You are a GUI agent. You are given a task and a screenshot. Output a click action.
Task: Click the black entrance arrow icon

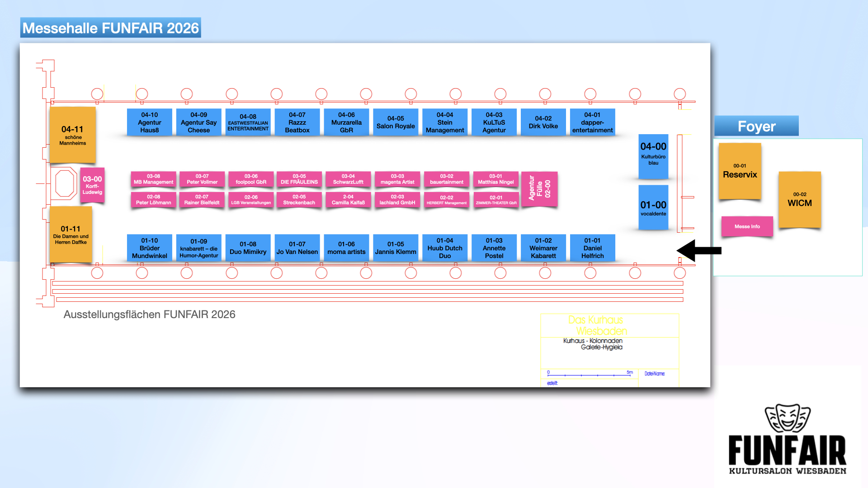pos(698,250)
